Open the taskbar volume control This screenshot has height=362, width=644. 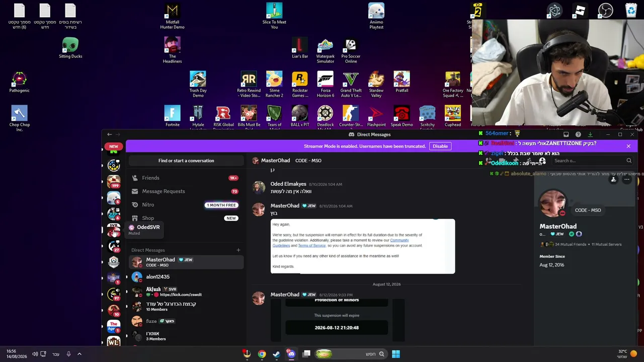tap(35, 354)
